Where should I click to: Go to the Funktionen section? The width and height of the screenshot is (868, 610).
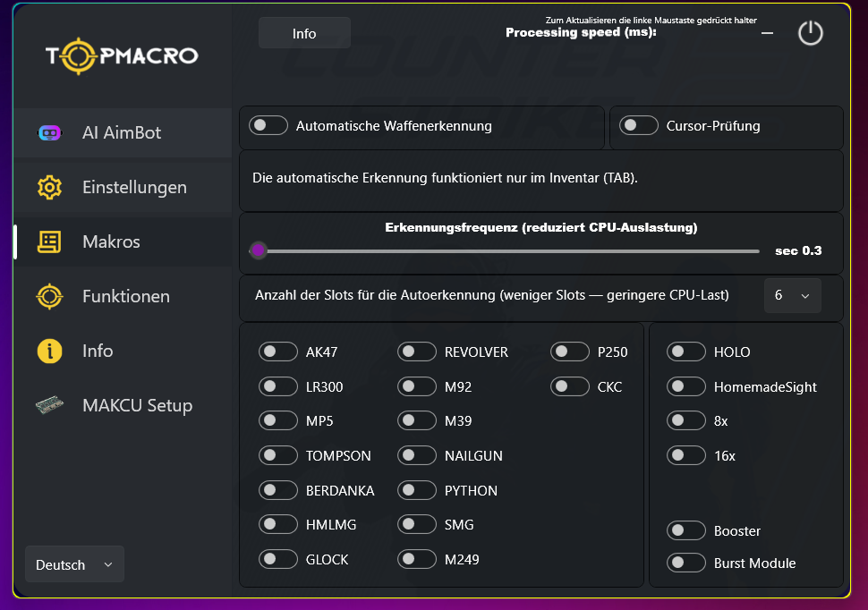pos(123,296)
